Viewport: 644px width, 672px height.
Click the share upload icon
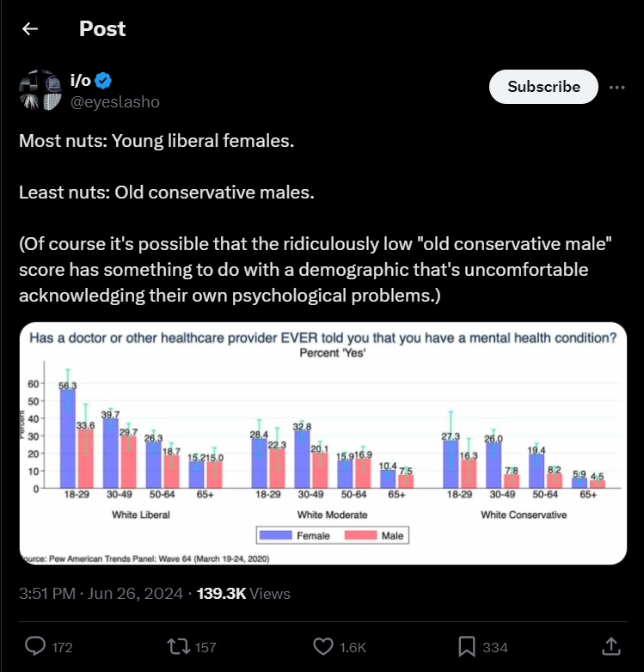pos(610,646)
